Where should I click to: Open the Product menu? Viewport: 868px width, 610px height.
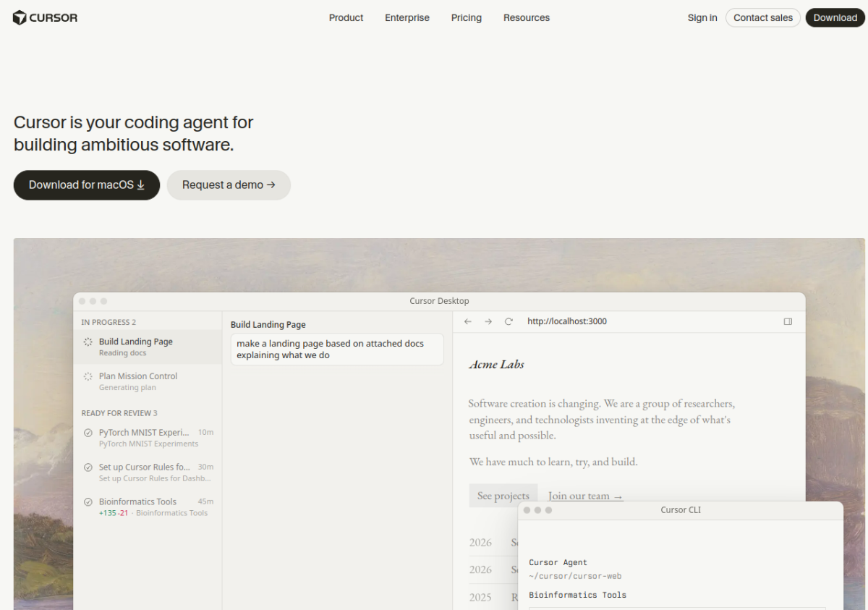346,18
